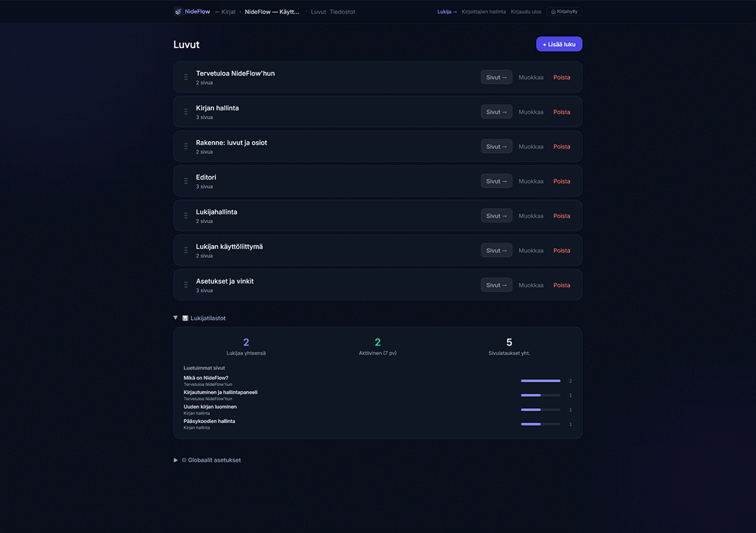Grab the drag handle of Editori

coord(186,181)
